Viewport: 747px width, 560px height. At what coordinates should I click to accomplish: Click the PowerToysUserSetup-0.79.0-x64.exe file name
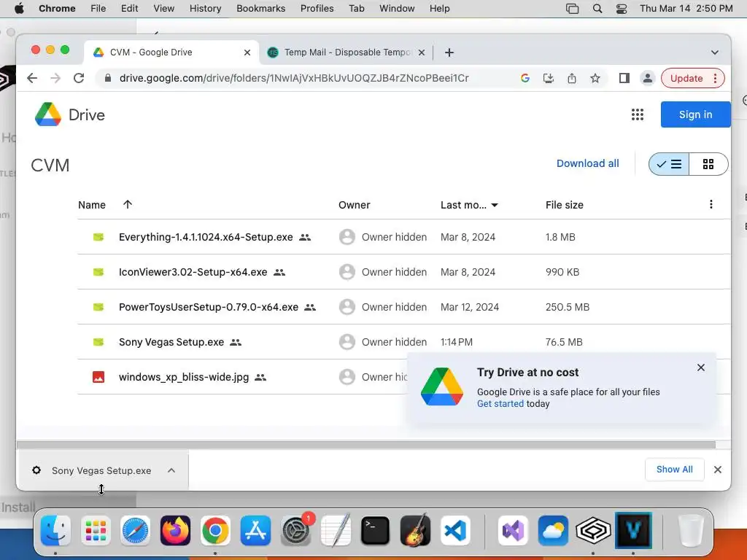point(209,307)
